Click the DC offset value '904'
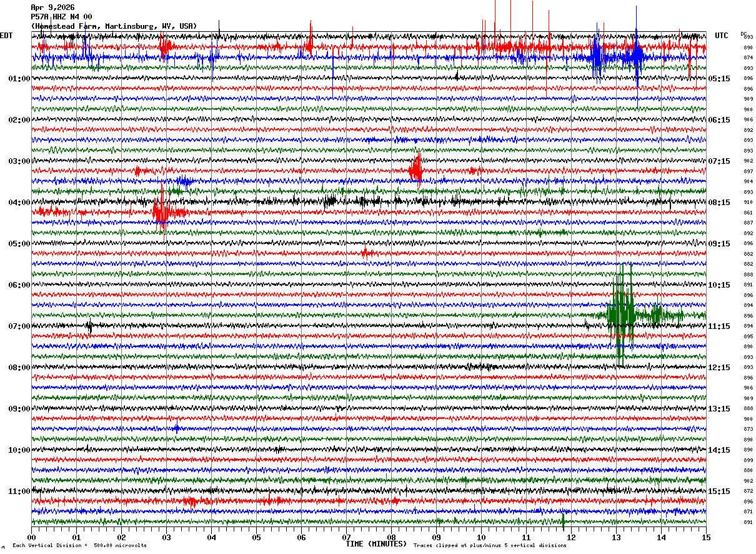The image size is (756, 554). (x=748, y=181)
